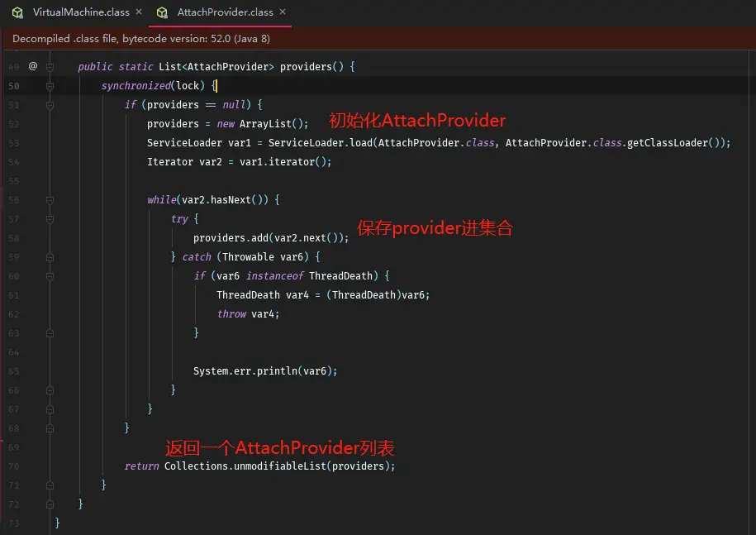The image size is (756, 535).
Task: Click 'getClassLoader()' on line 53
Action: point(674,143)
